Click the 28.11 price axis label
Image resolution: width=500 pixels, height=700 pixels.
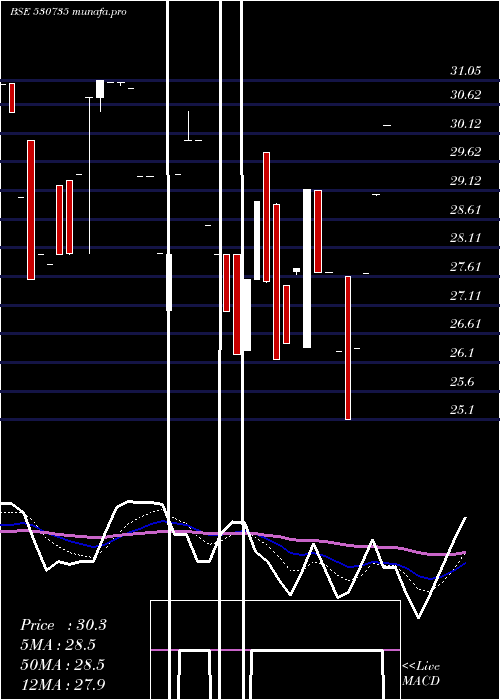click(x=465, y=238)
